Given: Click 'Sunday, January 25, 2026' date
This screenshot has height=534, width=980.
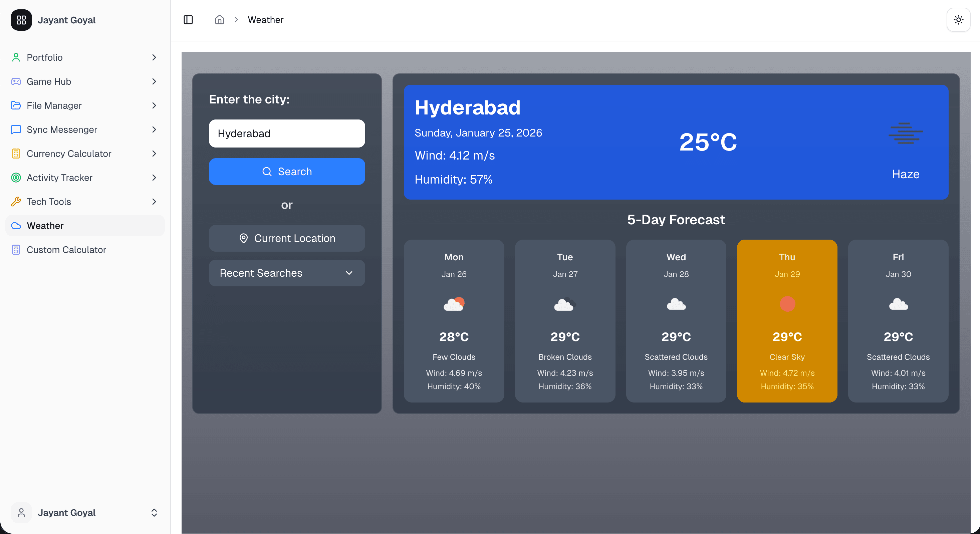Looking at the screenshot, I should pyautogui.click(x=478, y=133).
